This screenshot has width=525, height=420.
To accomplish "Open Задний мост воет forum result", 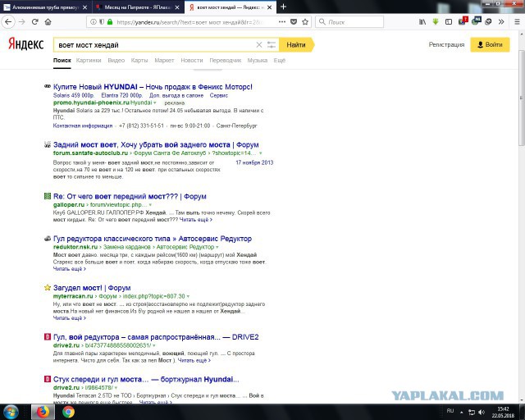I will click(156, 144).
